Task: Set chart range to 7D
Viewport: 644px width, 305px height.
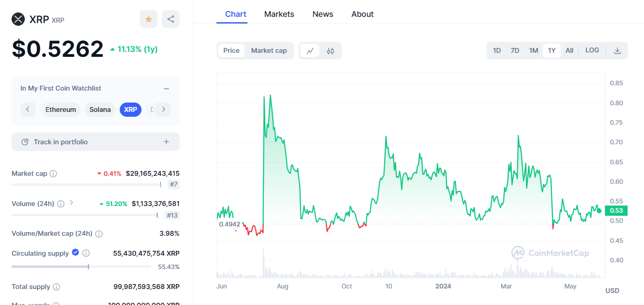Action: 515,51
